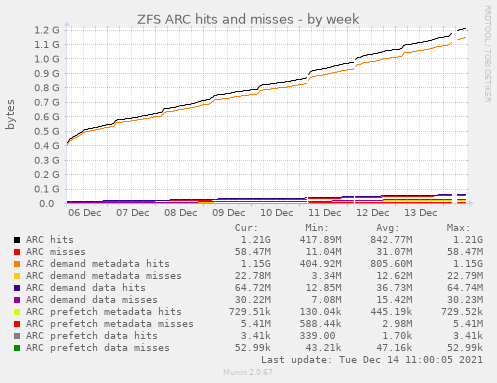This screenshot has width=497, height=383.
Task: Click the purple demand data misses swatch
Action: pos(17,300)
